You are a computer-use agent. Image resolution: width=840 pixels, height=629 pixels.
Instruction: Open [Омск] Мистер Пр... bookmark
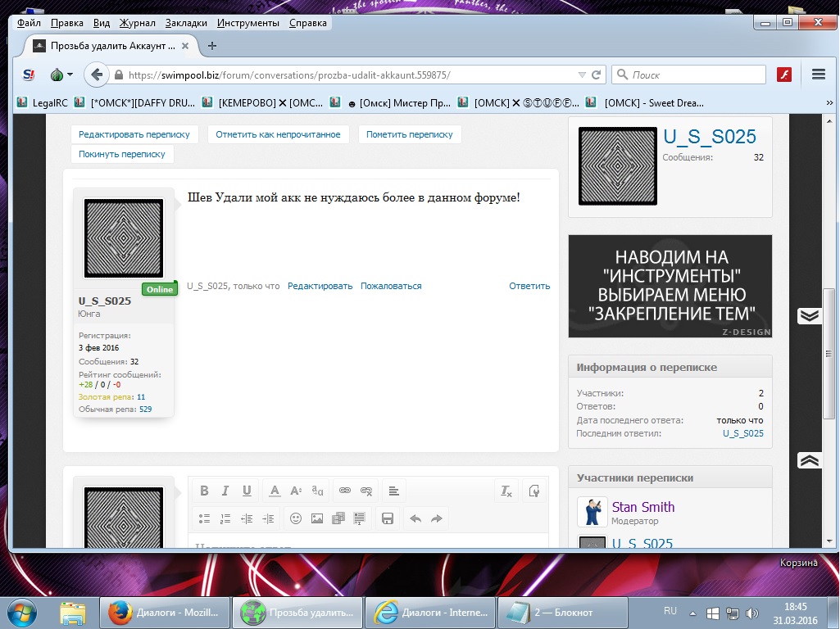point(390,102)
